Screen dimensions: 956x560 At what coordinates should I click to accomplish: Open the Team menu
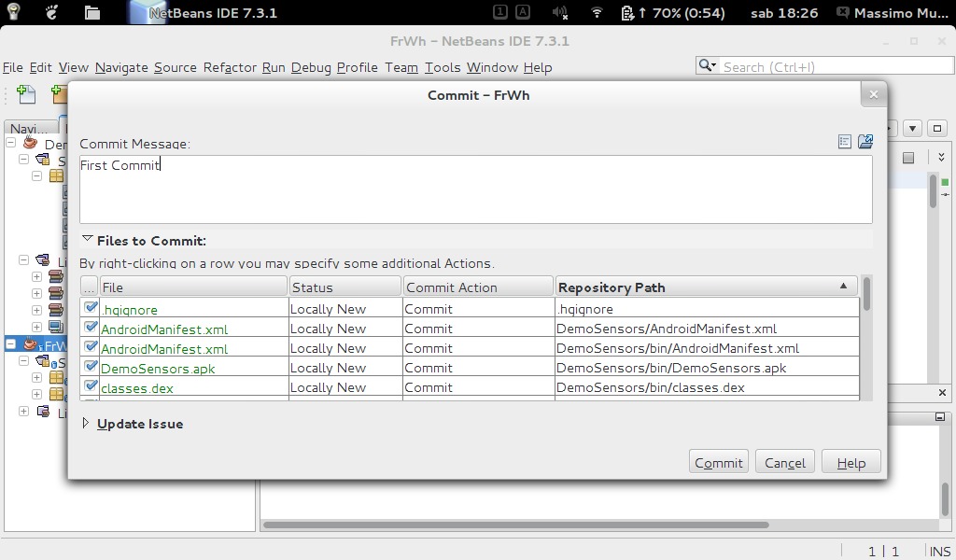pyautogui.click(x=401, y=67)
